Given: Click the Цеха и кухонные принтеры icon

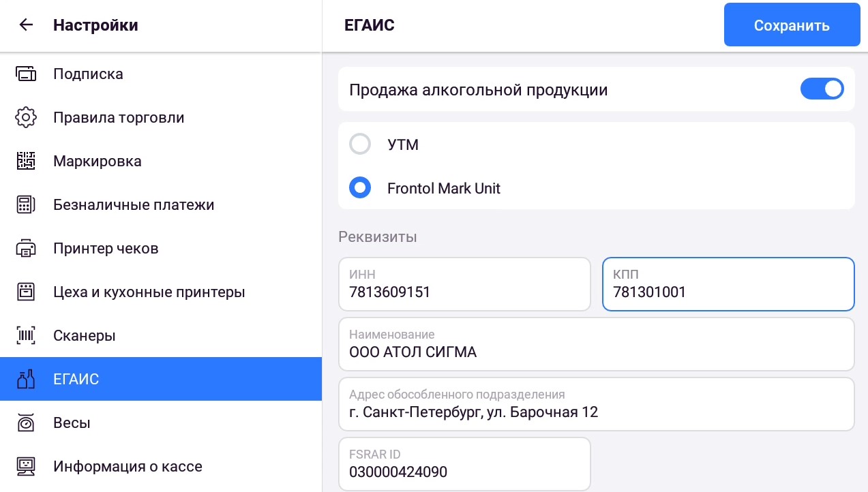Looking at the screenshot, I should coord(26,292).
